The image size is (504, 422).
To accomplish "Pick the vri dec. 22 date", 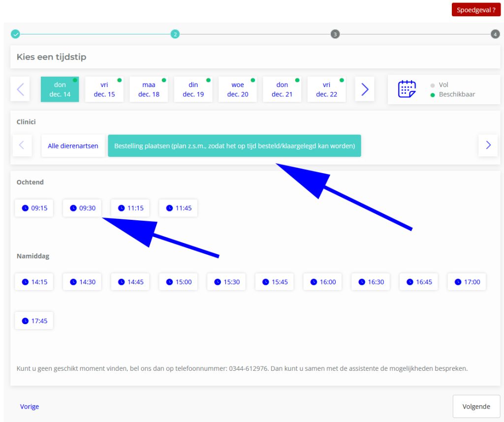I will click(x=326, y=90).
